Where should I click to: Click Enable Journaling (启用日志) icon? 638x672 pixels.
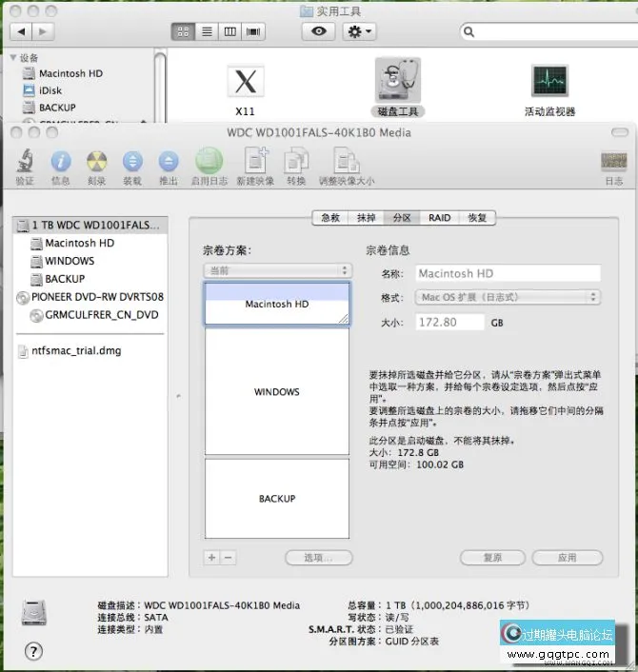click(x=209, y=161)
